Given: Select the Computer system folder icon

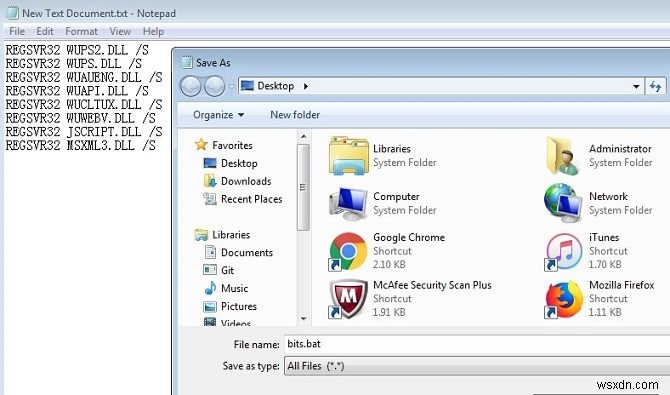Looking at the screenshot, I should point(349,203).
